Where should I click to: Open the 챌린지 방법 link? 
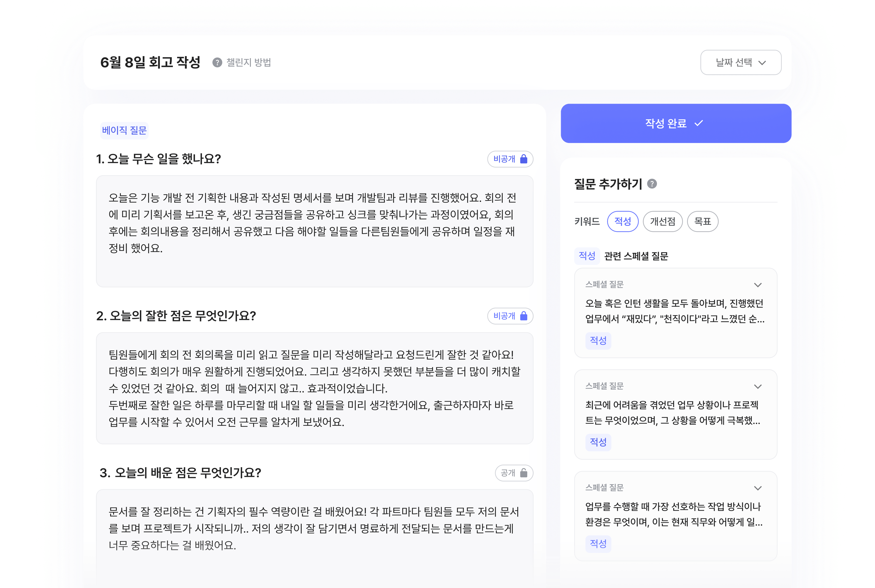point(249,63)
